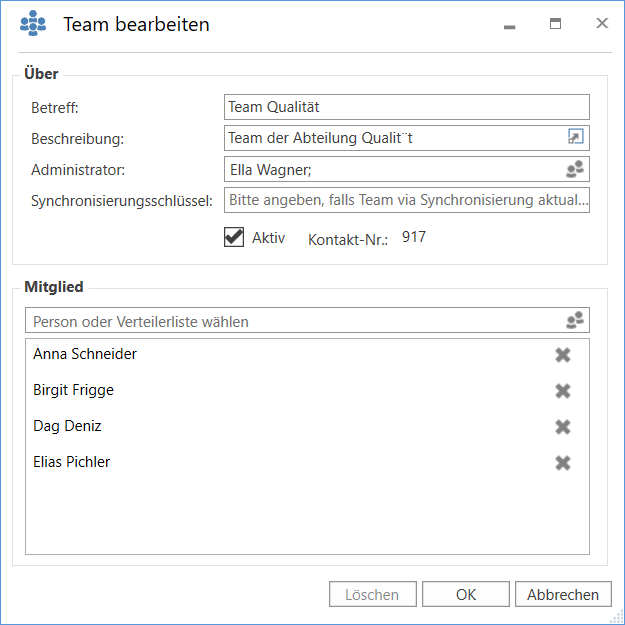Click Abbrechen to cancel editing
This screenshot has height=625, width=625.
(563, 594)
